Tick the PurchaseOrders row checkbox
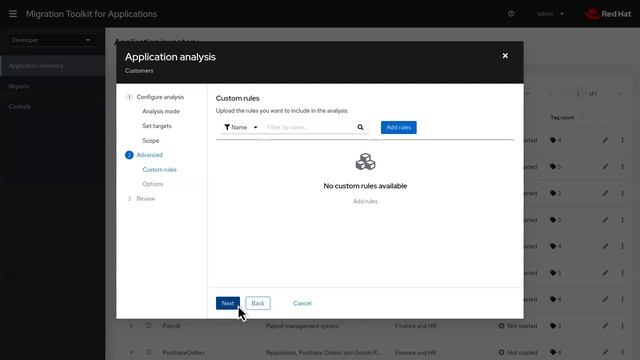 point(149,352)
